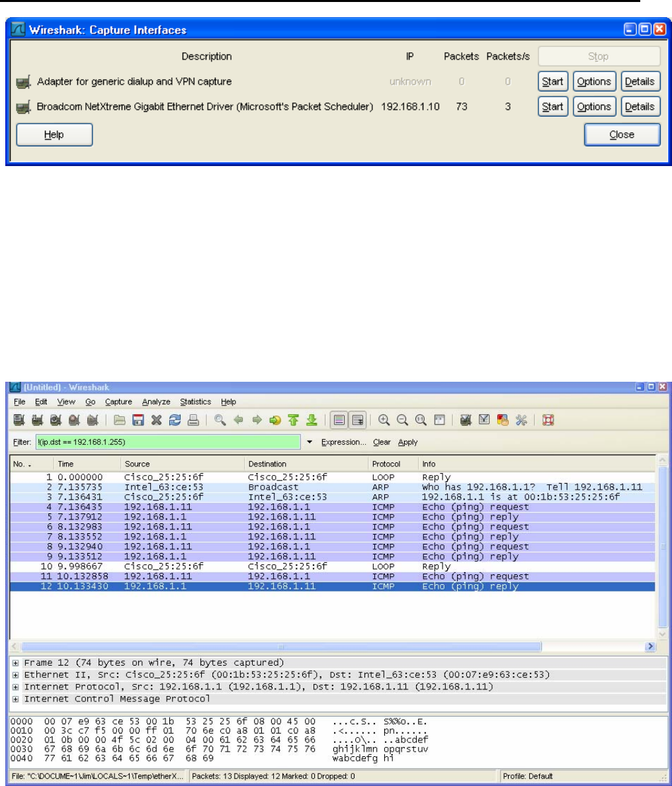Start capture on generic dialup adapter

click(x=553, y=81)
